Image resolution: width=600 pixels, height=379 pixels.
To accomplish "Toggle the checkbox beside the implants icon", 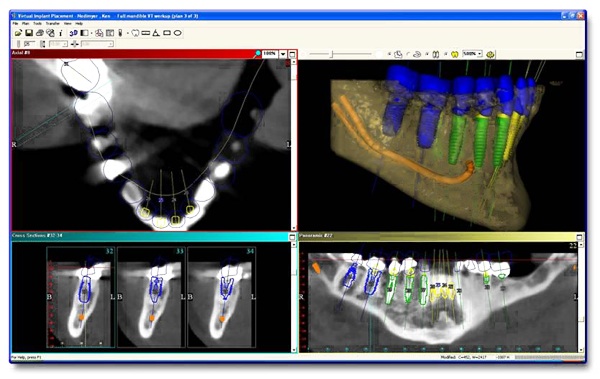I will click(x=426, y=54).
